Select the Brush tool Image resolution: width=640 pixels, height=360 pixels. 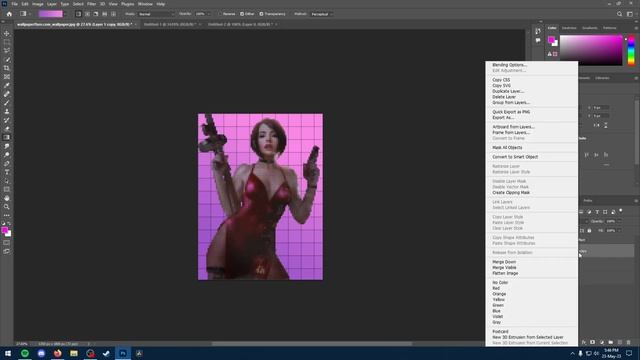point(7,102)
